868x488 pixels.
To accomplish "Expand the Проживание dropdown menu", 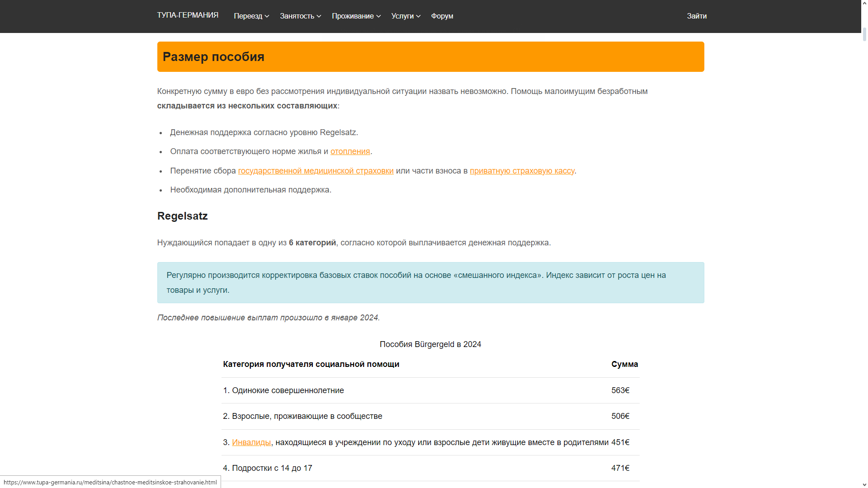I will [x=353, y=16].
